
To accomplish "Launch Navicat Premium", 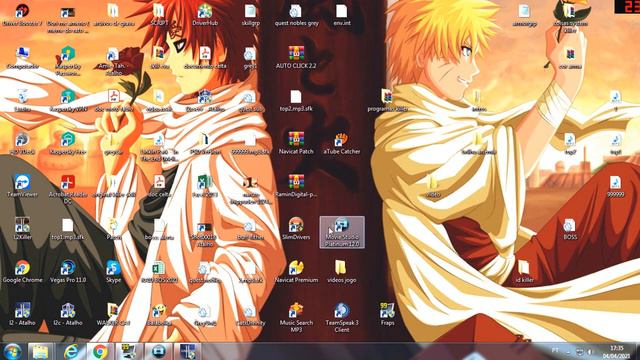I will (x=296, y=271).
